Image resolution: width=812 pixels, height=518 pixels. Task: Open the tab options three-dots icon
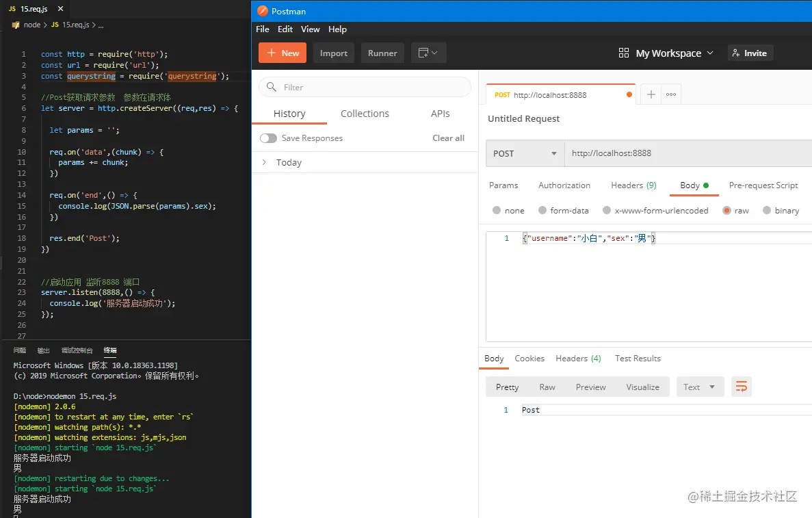point(671,94)
